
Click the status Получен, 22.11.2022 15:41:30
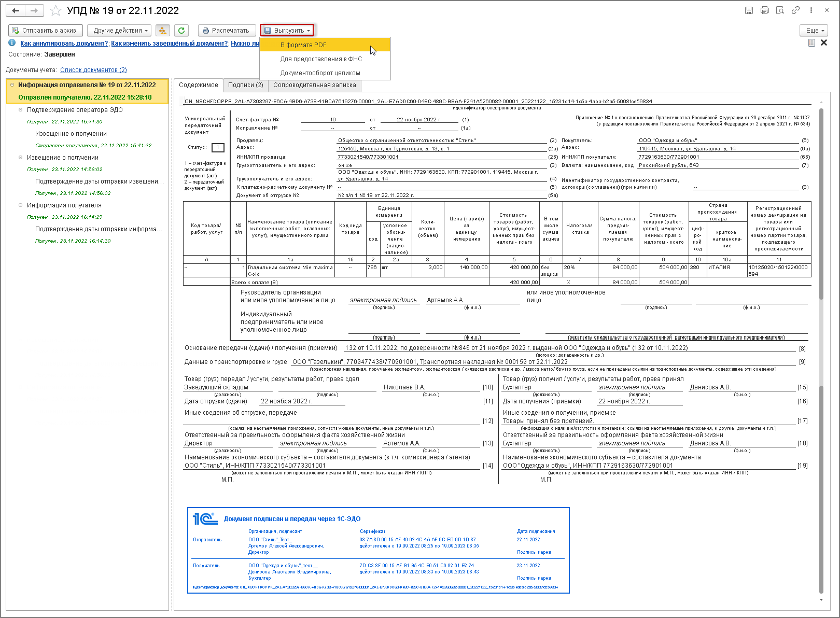[65, 122]
